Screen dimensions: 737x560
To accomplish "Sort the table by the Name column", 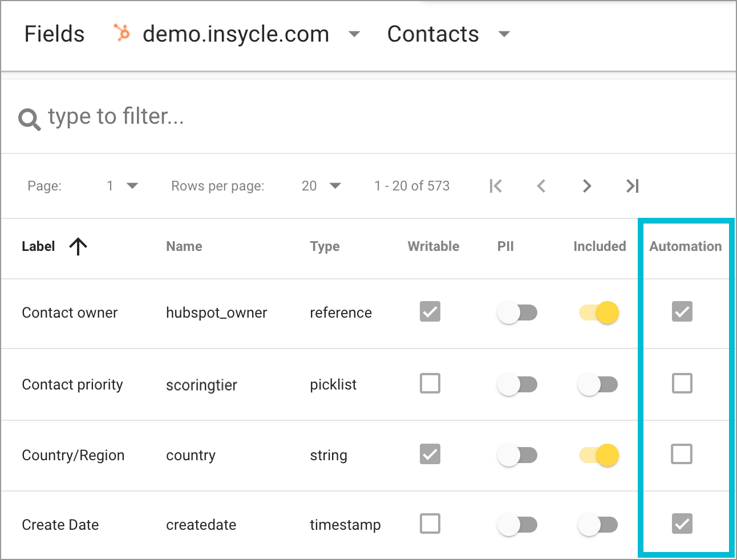I will tap(184, 246).
